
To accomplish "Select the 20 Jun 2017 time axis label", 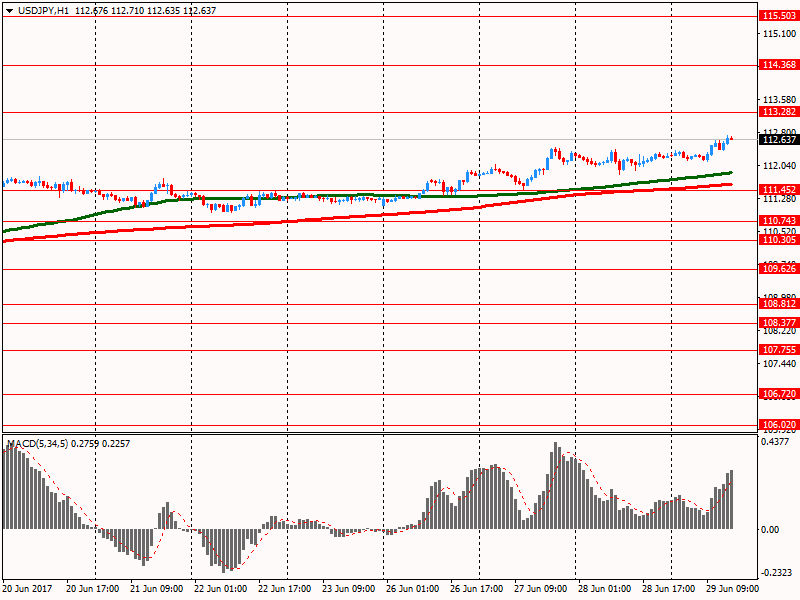I will click(x=28, y=589).
